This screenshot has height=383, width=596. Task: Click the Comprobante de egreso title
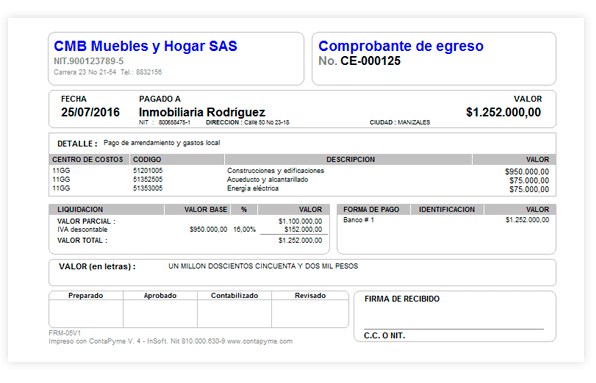point(401,46)
